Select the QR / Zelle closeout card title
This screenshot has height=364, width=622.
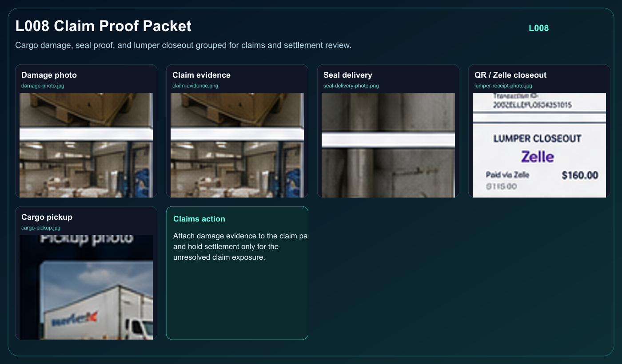[x=510, y=75]
